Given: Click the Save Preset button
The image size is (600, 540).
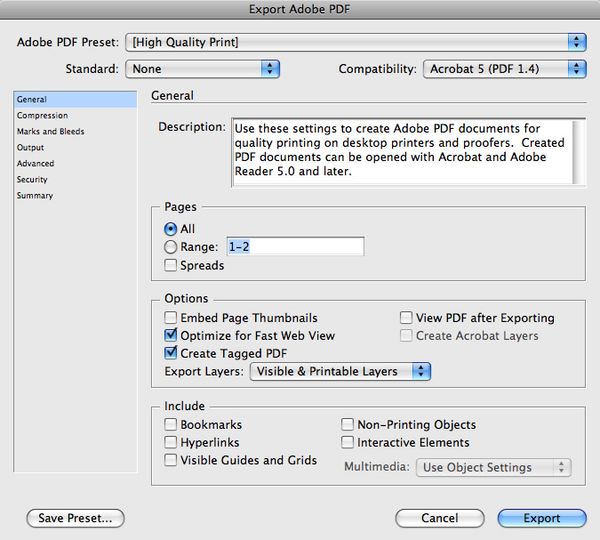Looking at the screenshot, I should point(75,518).
